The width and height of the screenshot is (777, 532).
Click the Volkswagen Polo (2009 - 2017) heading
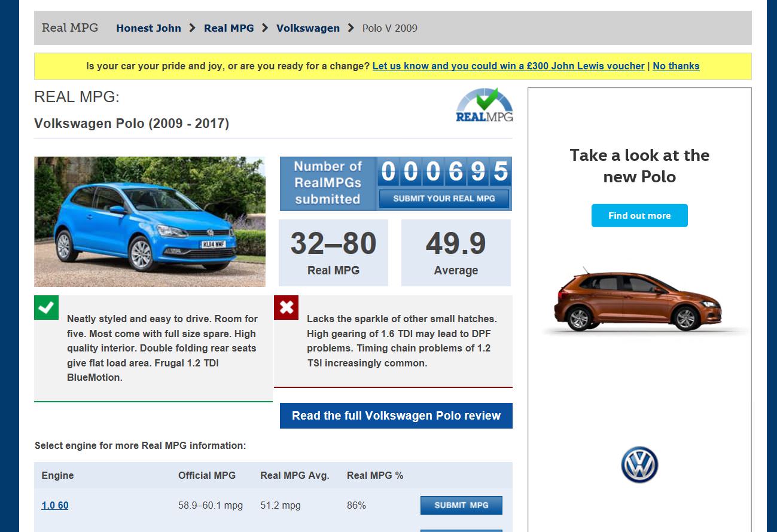(x=132, y=124)
